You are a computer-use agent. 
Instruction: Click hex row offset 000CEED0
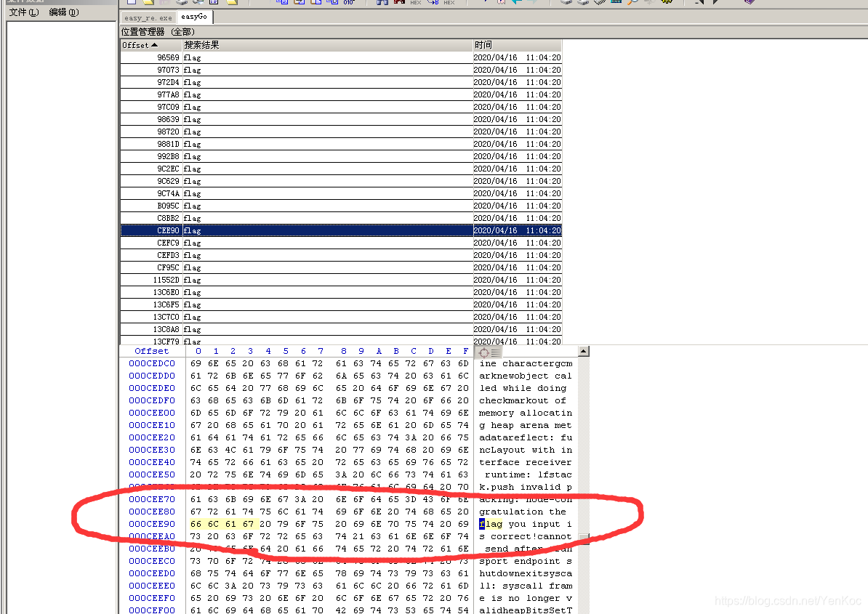click(152, 573)
